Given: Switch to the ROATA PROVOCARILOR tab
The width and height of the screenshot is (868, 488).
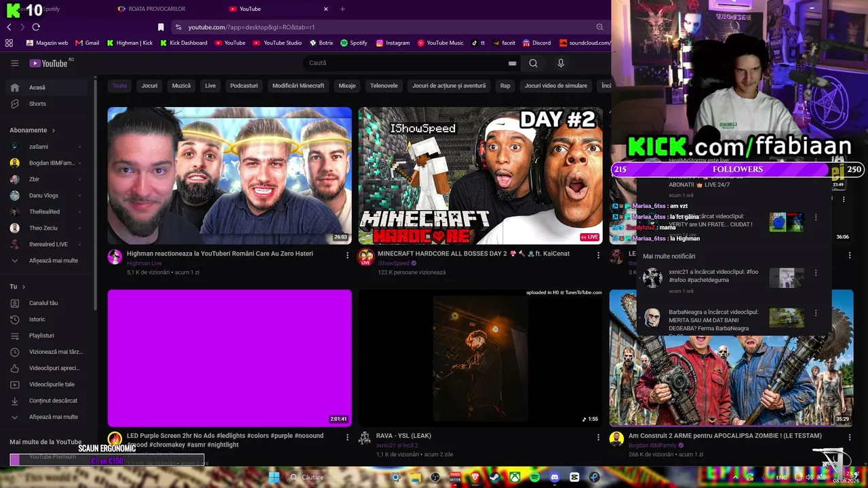Looking at the screenshot, I should [x=157, y=9].
